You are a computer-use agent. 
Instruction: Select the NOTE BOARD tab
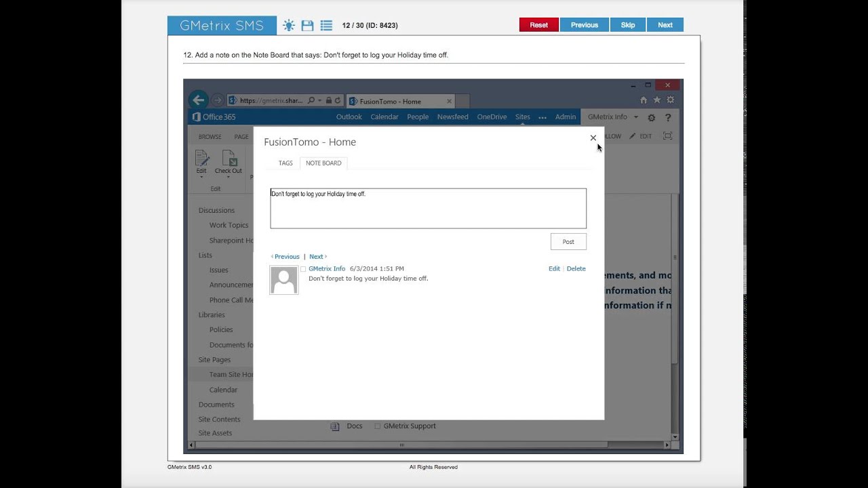(323, 163)
